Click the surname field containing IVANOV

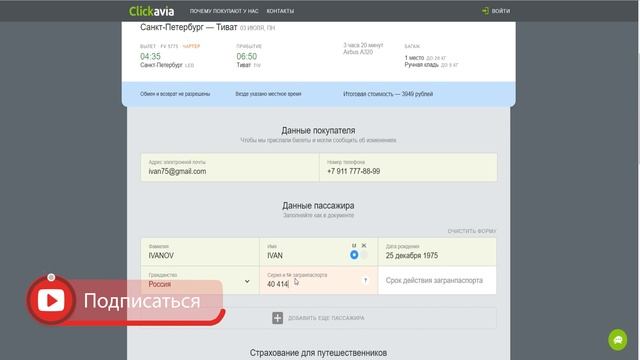200,252
